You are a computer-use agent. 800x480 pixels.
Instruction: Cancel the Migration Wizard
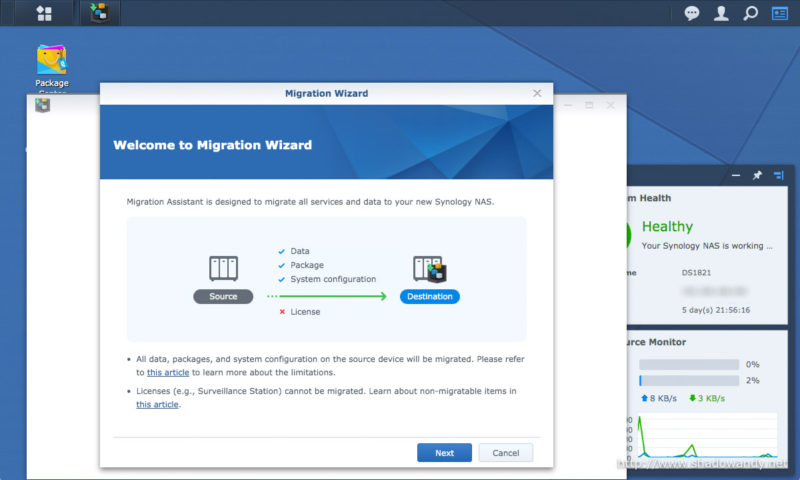point(506,452)
